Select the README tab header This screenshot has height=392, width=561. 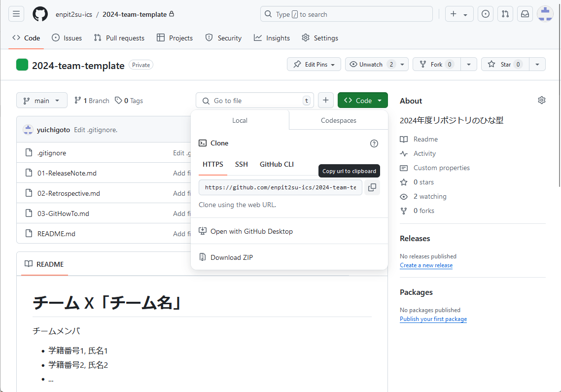coord(44,264)
